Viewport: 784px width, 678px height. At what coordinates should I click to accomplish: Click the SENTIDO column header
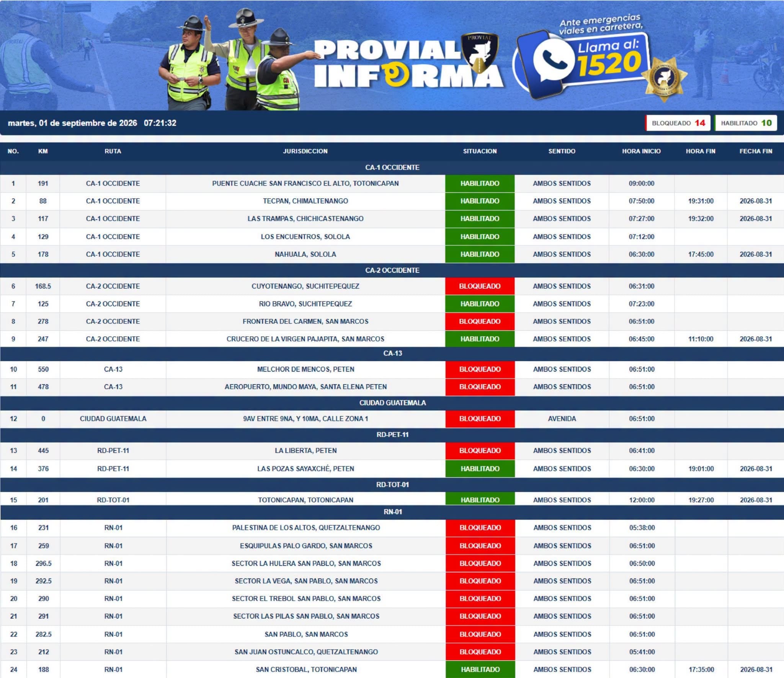pos(562,151)
